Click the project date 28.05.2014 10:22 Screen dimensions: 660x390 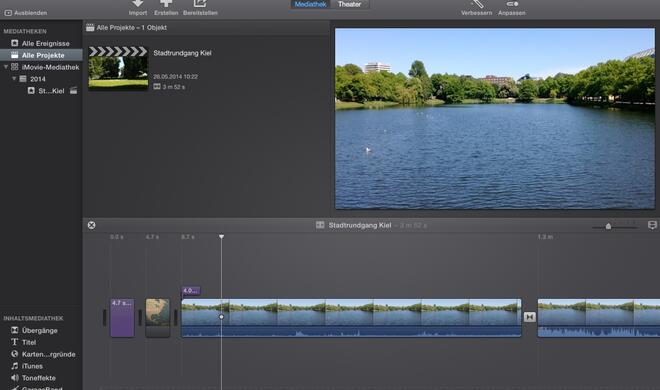(176, 77)
